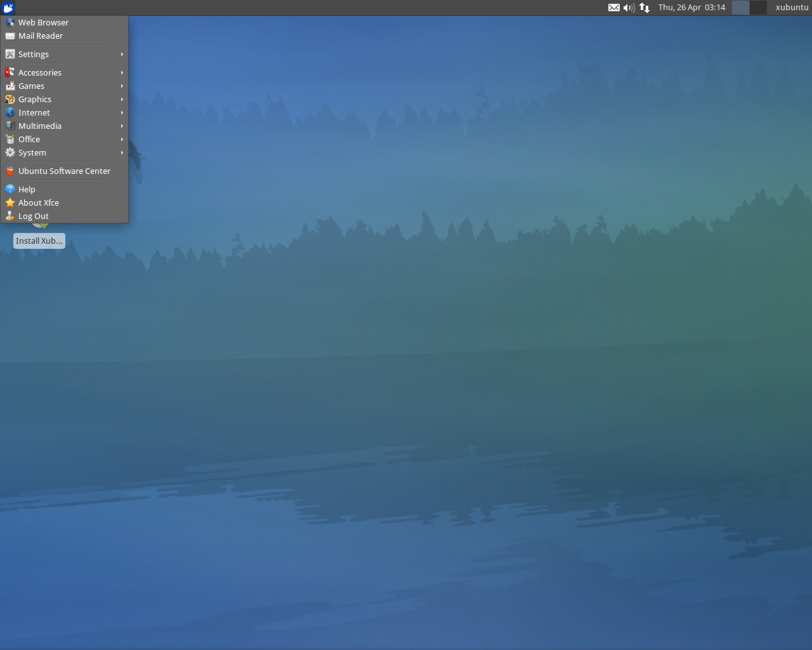
Task: Select the Mail Reader menu entry label
Action: (x=41, y=36)
